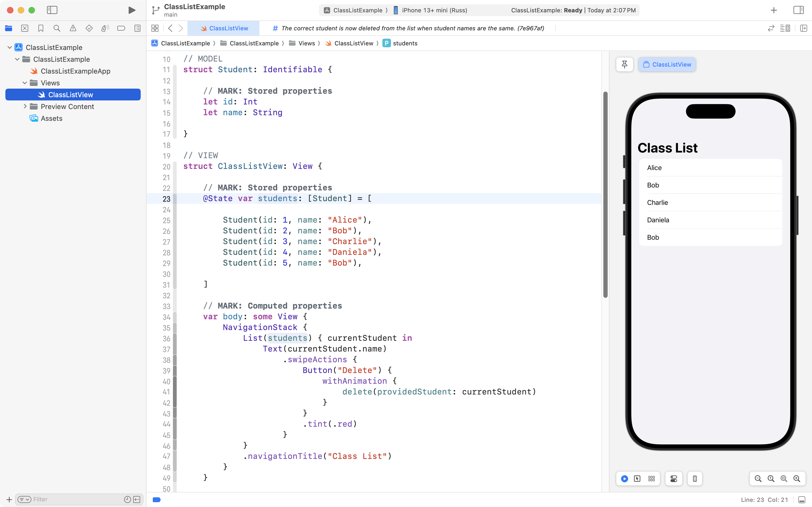Open the commit message tab

pos(408,28)
